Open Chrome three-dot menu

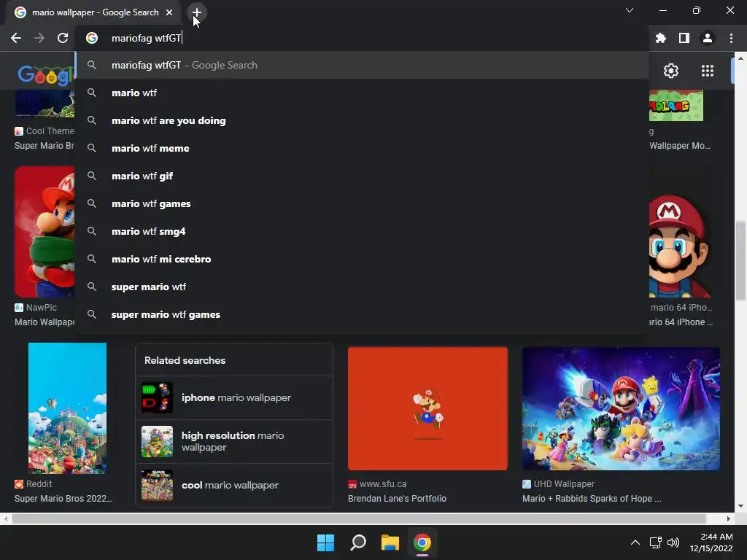tap(731, 38)
